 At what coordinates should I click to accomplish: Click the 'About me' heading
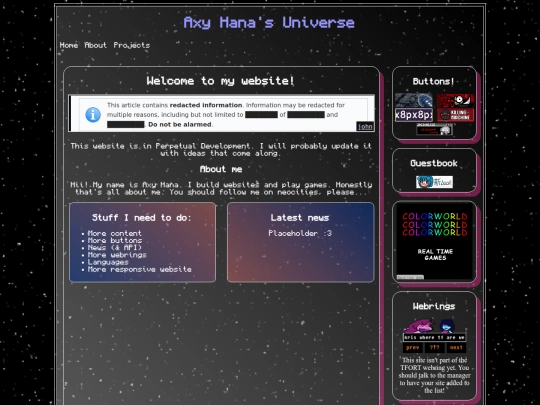(x=221, y=169)
